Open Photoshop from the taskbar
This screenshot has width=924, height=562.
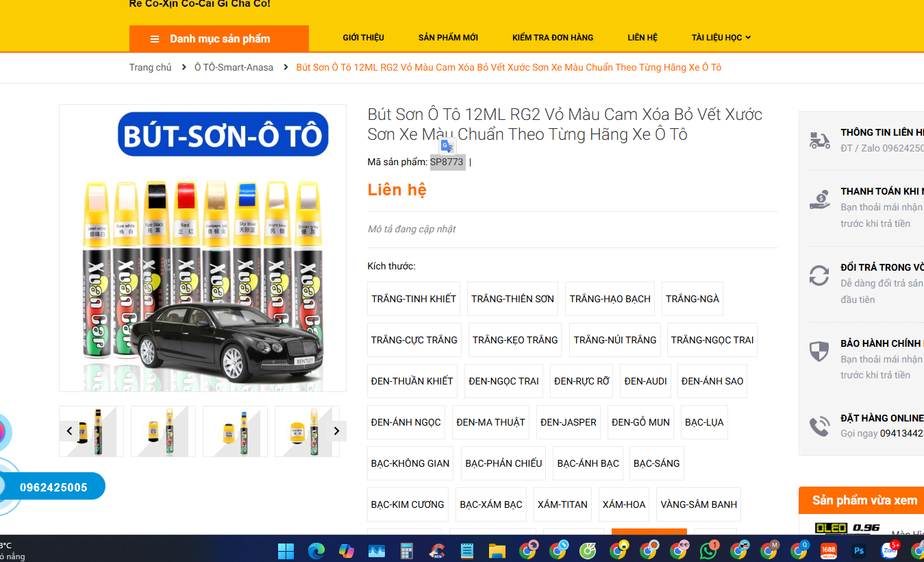(x=859, y=550)
